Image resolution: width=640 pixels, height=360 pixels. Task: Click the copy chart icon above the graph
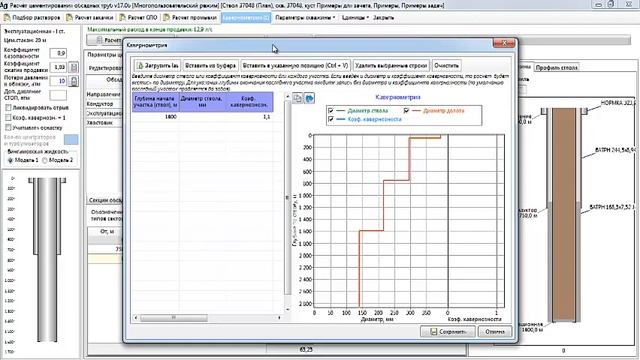(x=298, y=98)
